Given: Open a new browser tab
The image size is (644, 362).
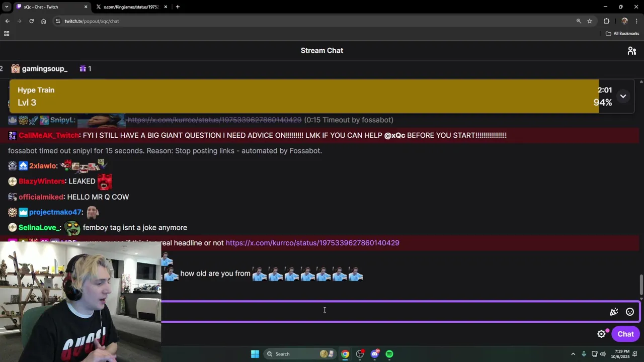Looking at the screenshot, I should pos(178,7).
